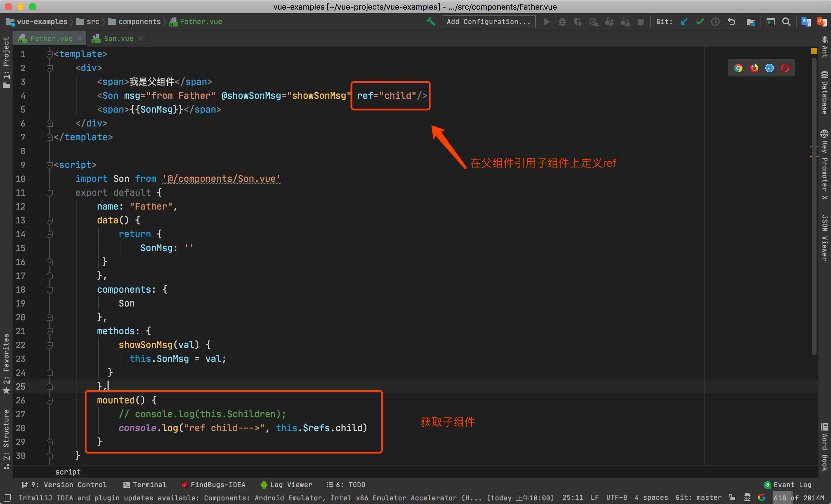Open the Favorites tool window
The image size is (831, 504).
point(6,364)
